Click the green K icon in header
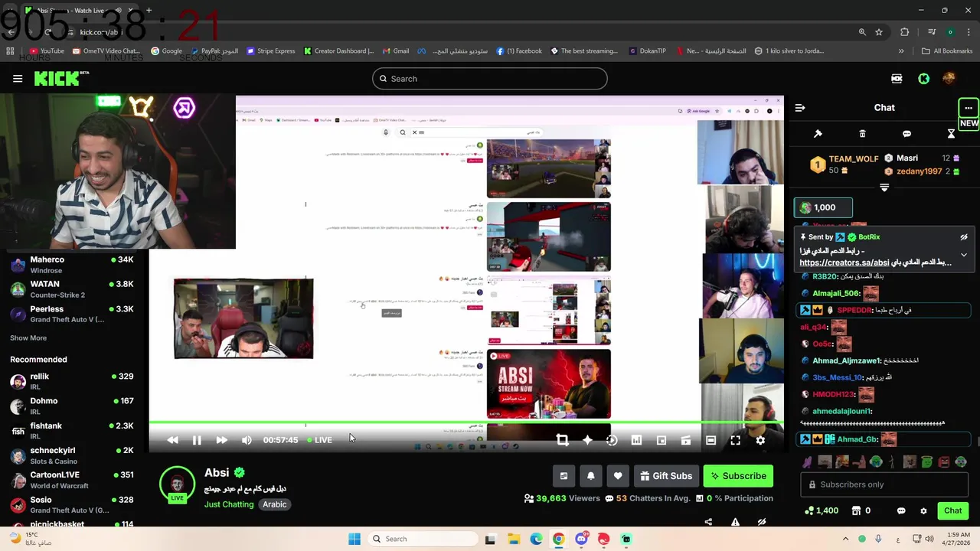The image size is (980, 551). coord(923,78)
